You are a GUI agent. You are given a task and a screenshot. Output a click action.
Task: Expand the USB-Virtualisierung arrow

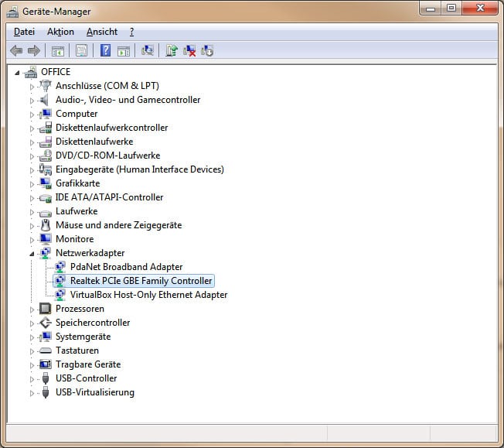tap(32, 393)
